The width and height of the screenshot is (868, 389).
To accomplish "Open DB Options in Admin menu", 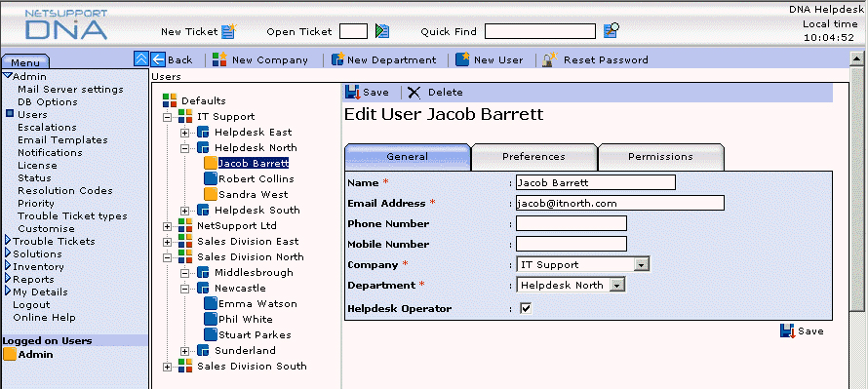I will [x=48, y=101].
